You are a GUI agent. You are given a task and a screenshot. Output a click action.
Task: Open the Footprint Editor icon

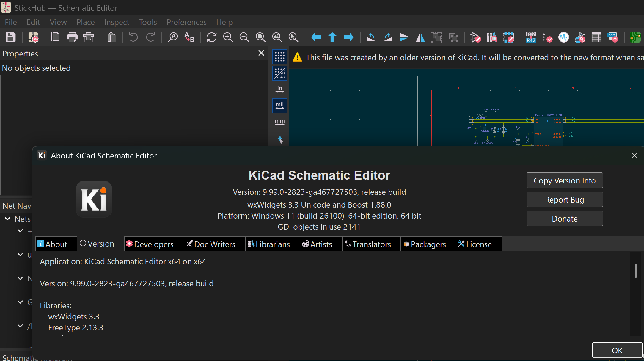(x=508, y=37)
